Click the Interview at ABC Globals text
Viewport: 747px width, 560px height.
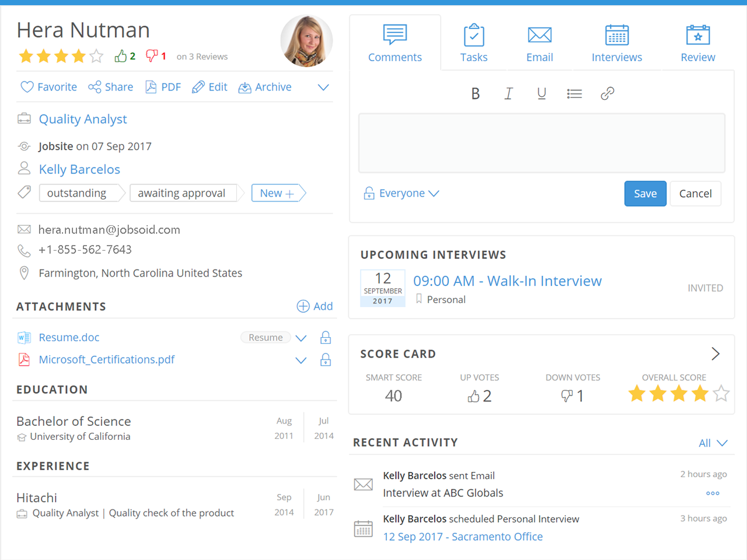coord(443,493)
